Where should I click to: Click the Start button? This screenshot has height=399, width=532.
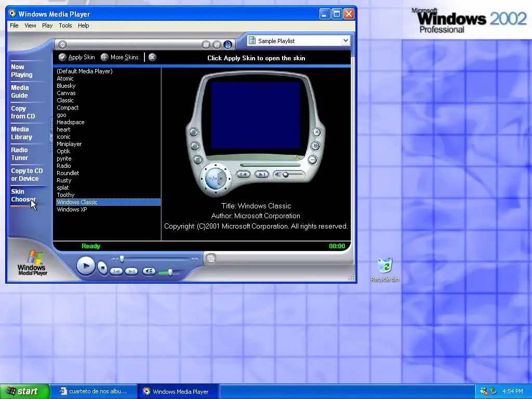click(x=25, y=391)
